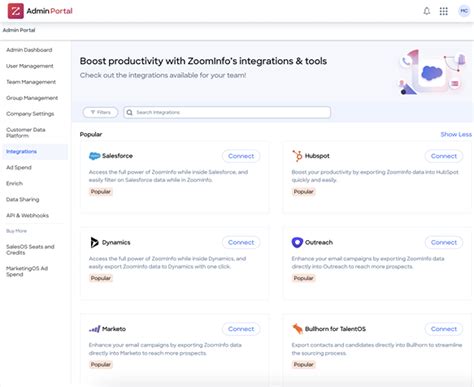Open API & Webhooks
The width and height of the screenshot is (474, 387).
(x=27, y=216)
